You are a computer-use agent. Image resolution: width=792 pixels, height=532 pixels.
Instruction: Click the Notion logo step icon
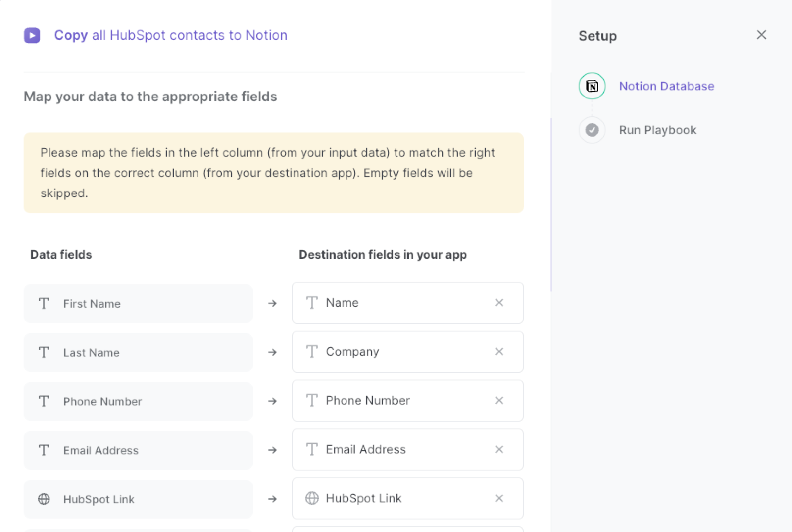click(x=592, y=86)
